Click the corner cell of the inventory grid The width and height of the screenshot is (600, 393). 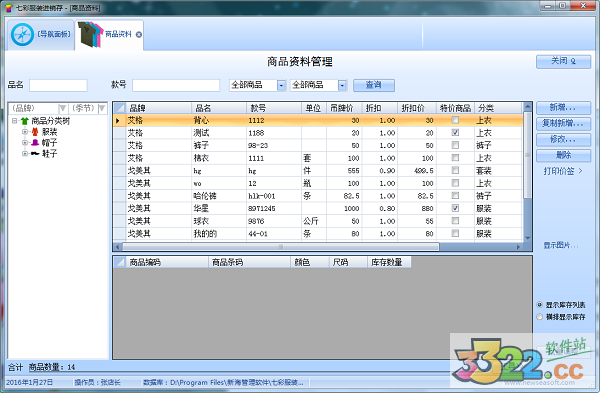119,262
